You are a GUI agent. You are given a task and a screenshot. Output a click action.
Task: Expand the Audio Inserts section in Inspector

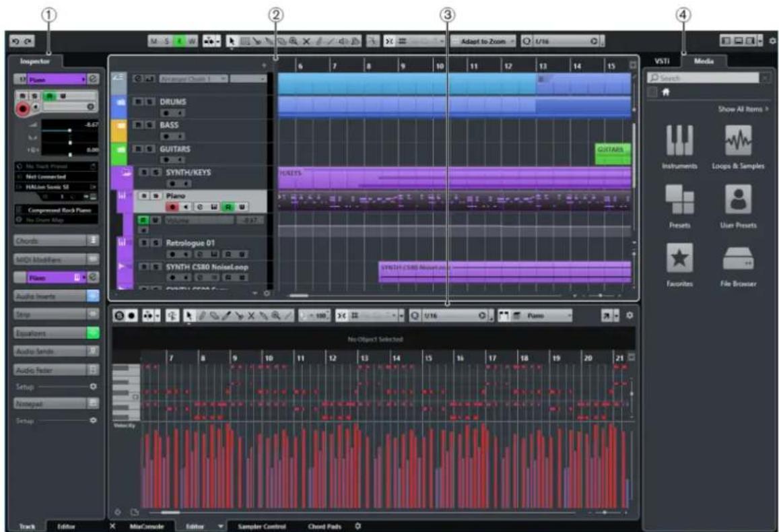[56, 296]
